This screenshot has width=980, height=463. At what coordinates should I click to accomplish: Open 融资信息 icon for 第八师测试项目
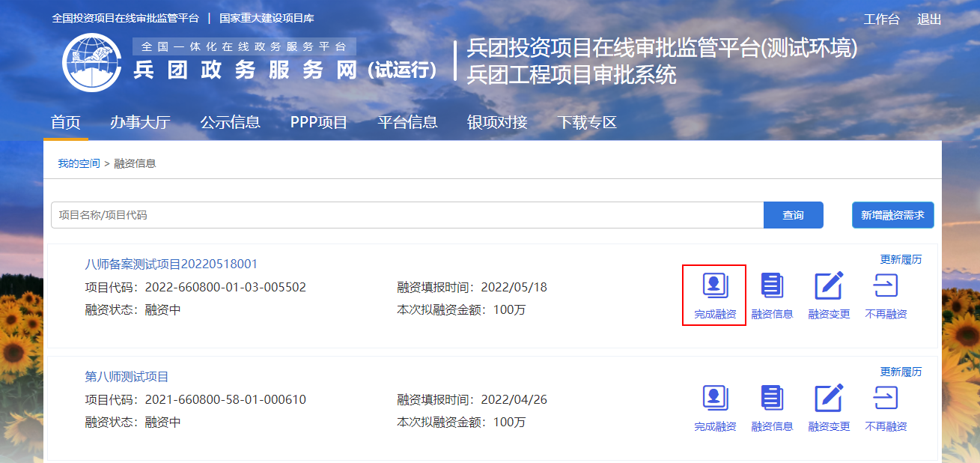pos(772,399)
